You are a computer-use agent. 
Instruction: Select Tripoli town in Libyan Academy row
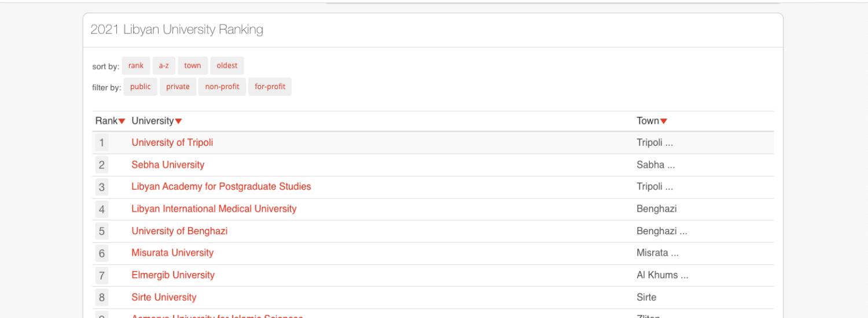coord(656,187)
